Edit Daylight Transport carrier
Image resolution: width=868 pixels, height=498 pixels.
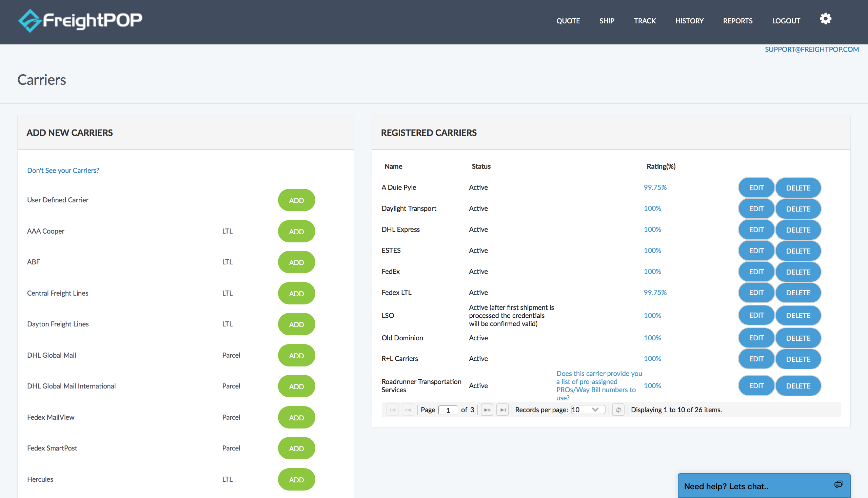point(756,208)
